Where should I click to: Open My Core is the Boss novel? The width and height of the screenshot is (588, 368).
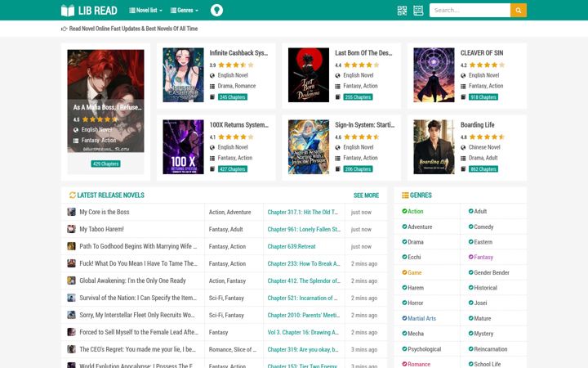click(105, 212)
